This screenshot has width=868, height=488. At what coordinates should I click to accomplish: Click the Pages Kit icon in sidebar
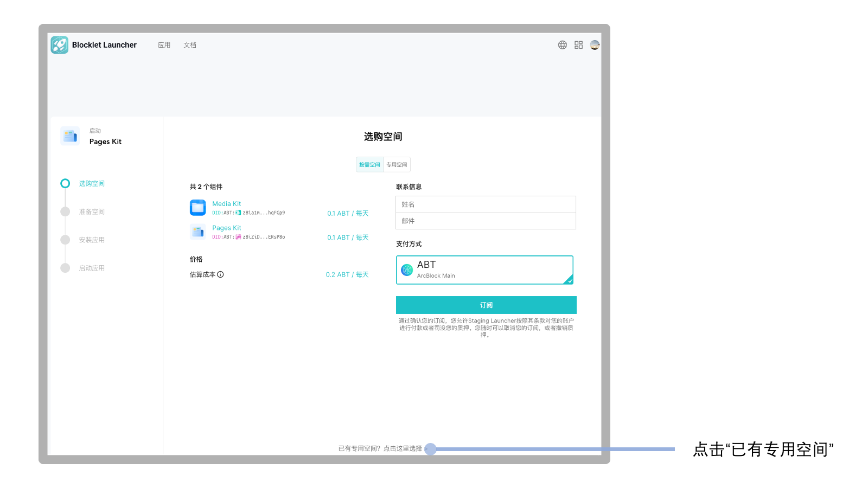point(70,136)
